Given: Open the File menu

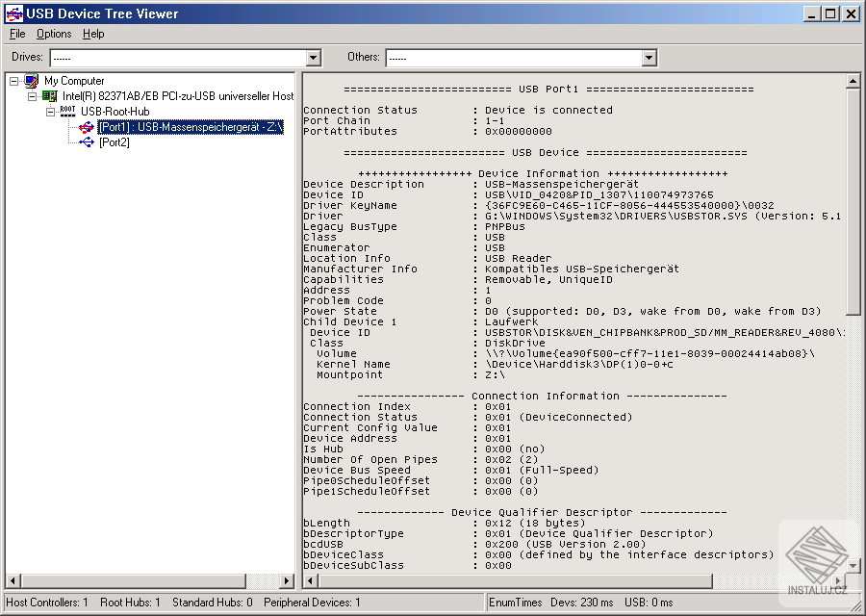Looking at the screenshot, I should tap(16, 34).
